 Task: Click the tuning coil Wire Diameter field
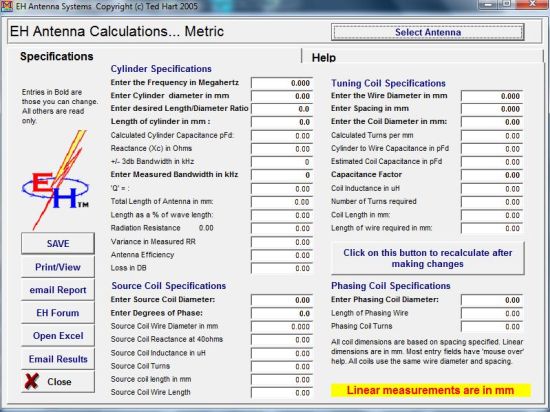coord(492,96)
